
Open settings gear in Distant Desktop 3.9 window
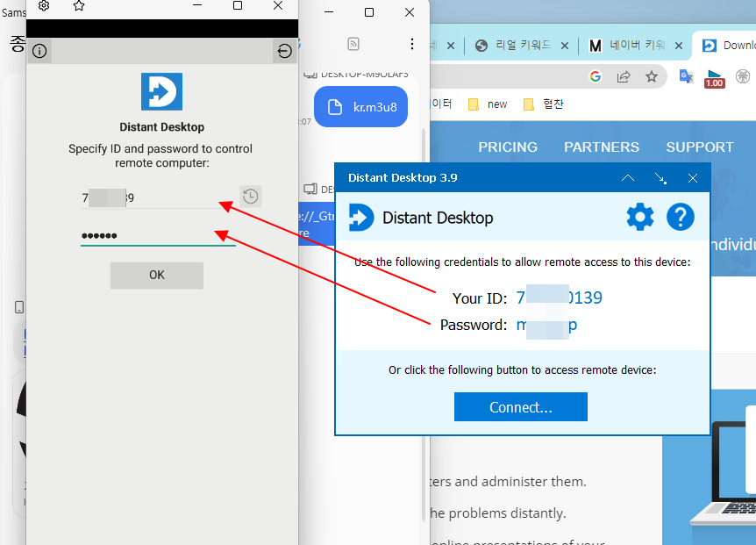tap(640, 217)
